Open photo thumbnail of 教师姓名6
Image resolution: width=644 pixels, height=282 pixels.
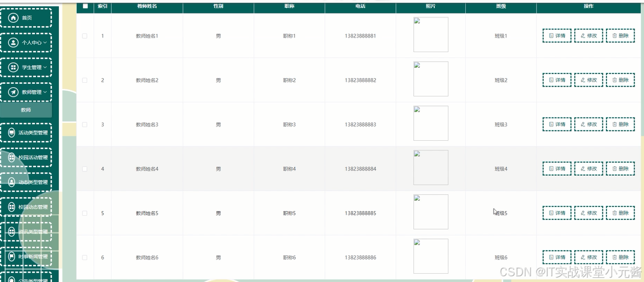431,256
